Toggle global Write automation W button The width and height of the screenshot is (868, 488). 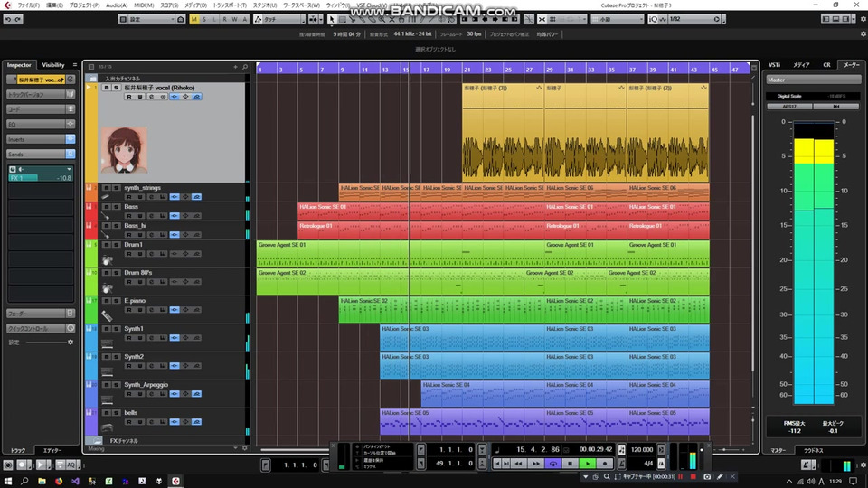click(x=234, y=19)
